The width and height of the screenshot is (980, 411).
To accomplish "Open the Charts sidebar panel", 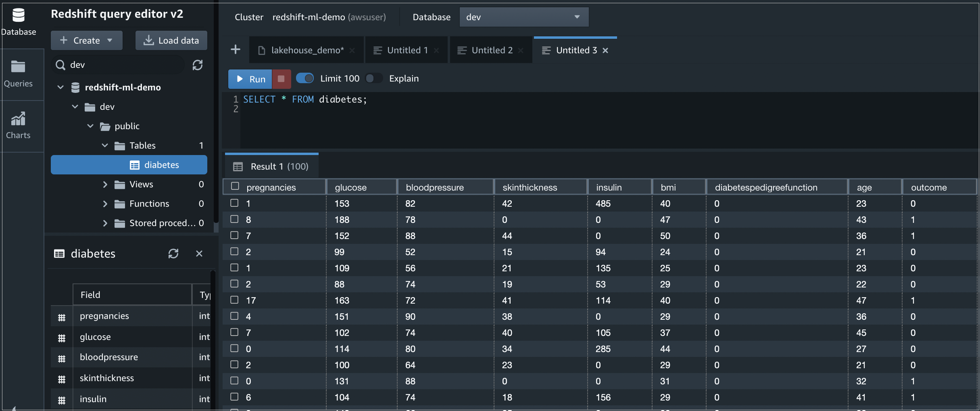I will [x=18, y=126].
